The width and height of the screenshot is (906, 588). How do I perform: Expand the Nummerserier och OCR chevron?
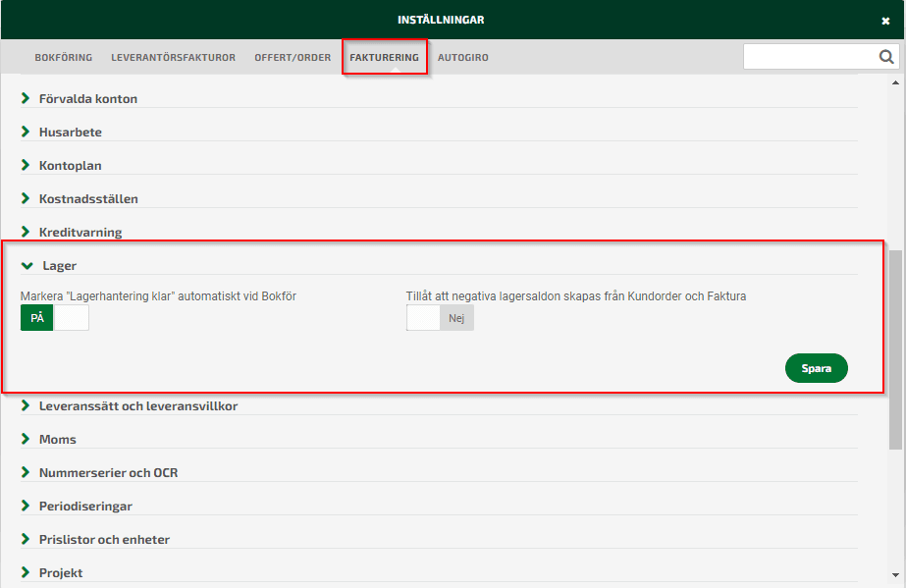click(26, 472)
